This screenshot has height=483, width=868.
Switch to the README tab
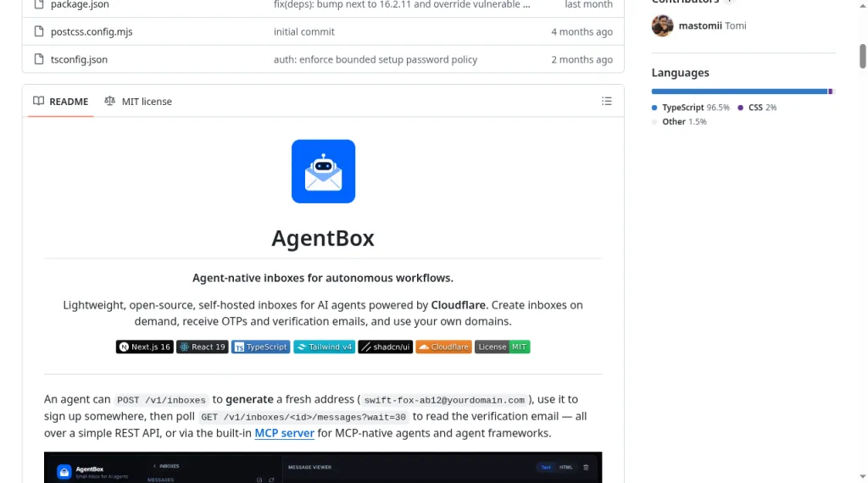coord(60,101)
